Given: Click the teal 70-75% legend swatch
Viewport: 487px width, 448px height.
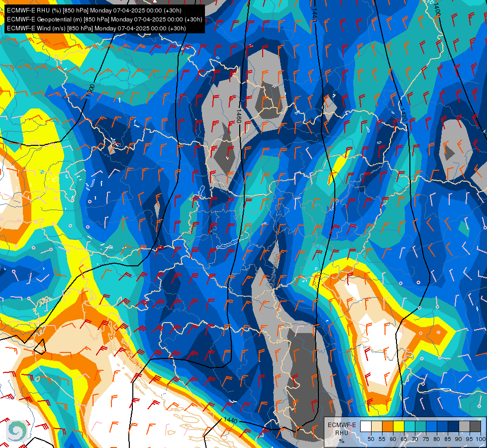Looking at the screenshot, I should tap(420, 427).
